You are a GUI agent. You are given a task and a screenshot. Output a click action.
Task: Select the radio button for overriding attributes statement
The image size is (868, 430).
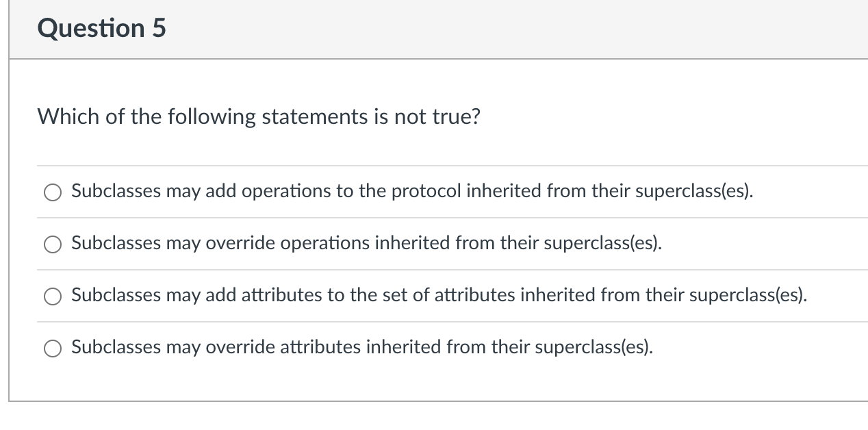(52, 348)
